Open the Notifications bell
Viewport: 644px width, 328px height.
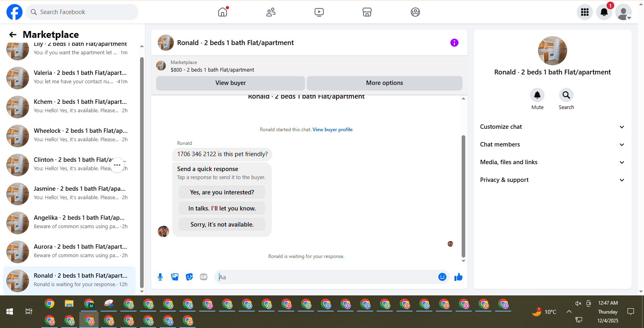tap(604, 12)
